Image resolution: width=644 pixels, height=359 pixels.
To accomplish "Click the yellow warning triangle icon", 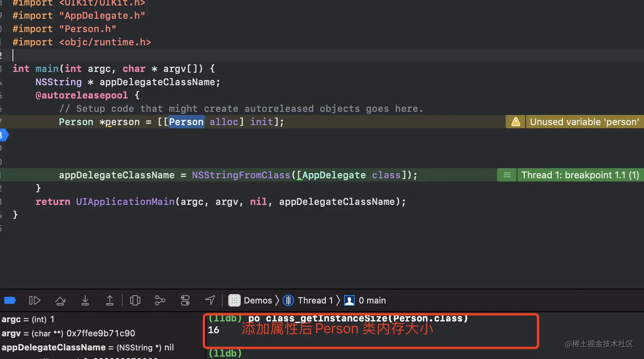I will click(515, 122).
